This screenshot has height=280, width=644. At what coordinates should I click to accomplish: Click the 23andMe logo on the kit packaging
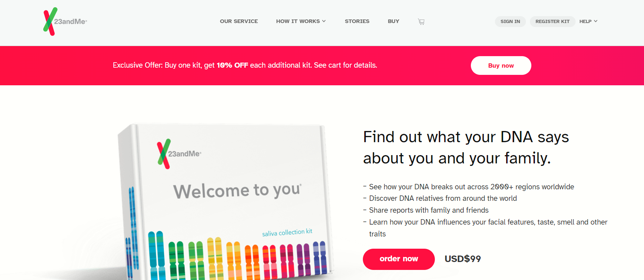180,154
